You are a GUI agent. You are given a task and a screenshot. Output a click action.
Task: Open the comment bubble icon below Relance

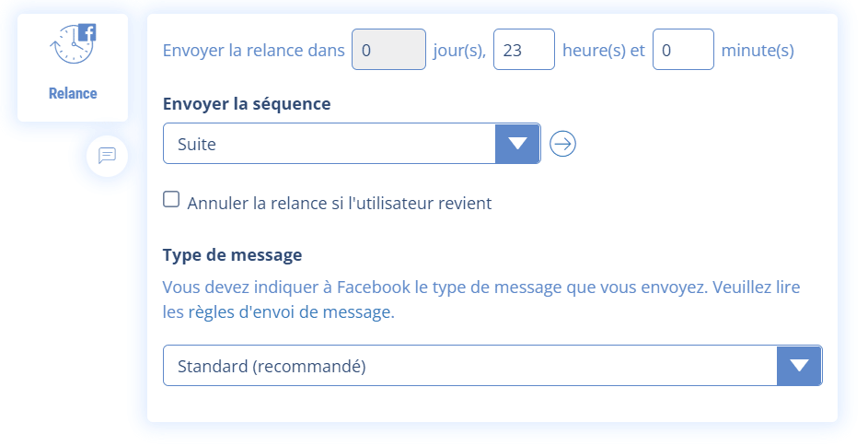coord(107,155)
